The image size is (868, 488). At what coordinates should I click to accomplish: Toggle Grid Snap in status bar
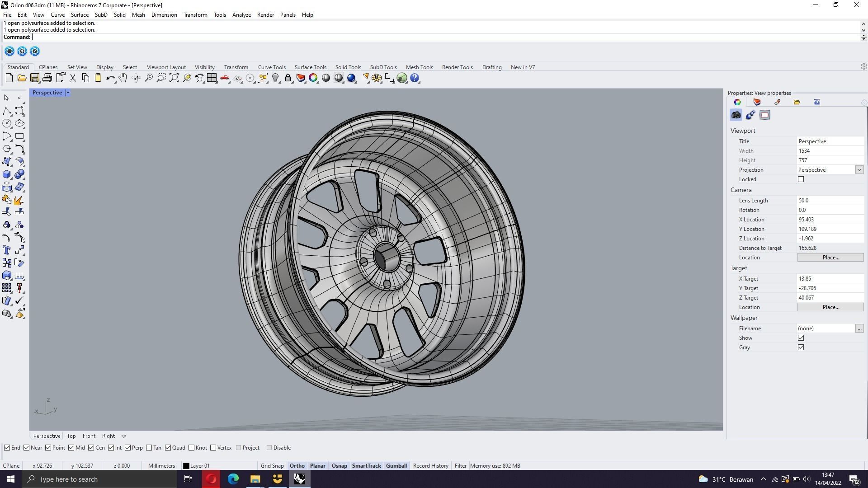272,466
